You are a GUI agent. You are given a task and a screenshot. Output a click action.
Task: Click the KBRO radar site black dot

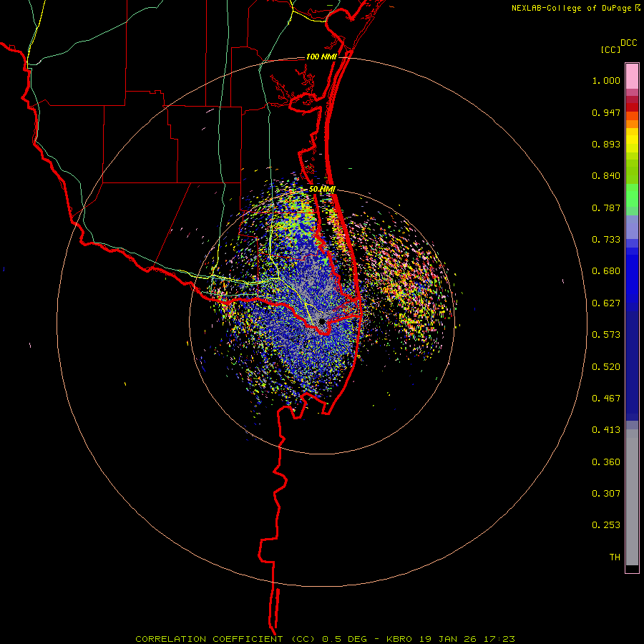pos(321,321)
